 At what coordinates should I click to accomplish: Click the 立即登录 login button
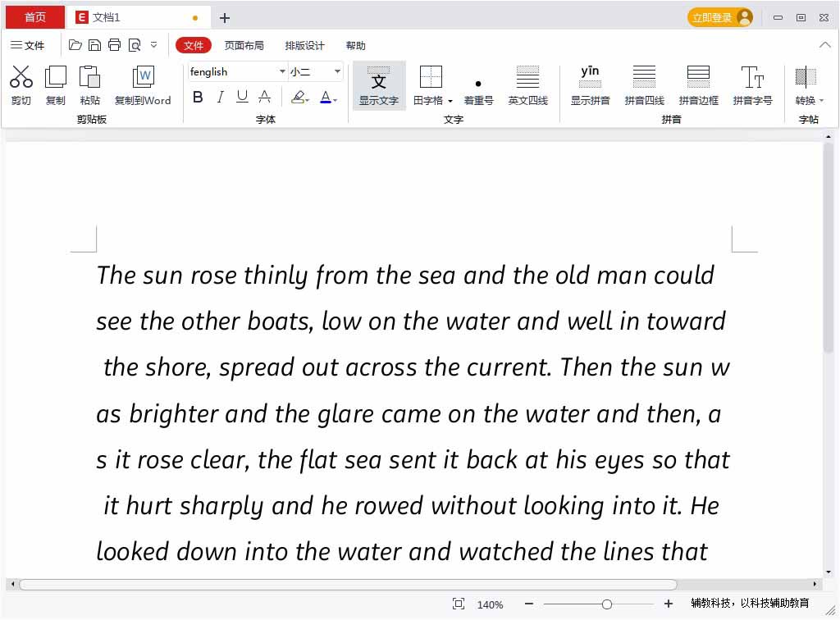pos(720,18)
